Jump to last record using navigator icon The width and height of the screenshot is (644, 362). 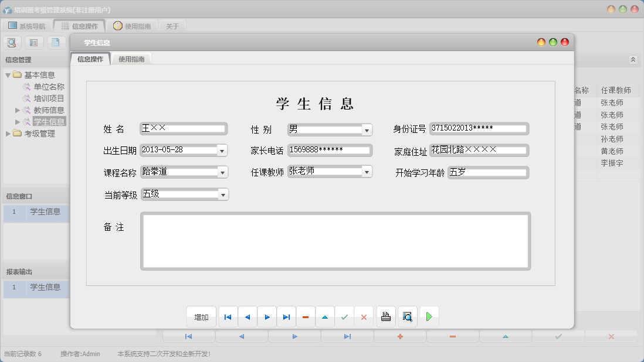coord(286,316)
